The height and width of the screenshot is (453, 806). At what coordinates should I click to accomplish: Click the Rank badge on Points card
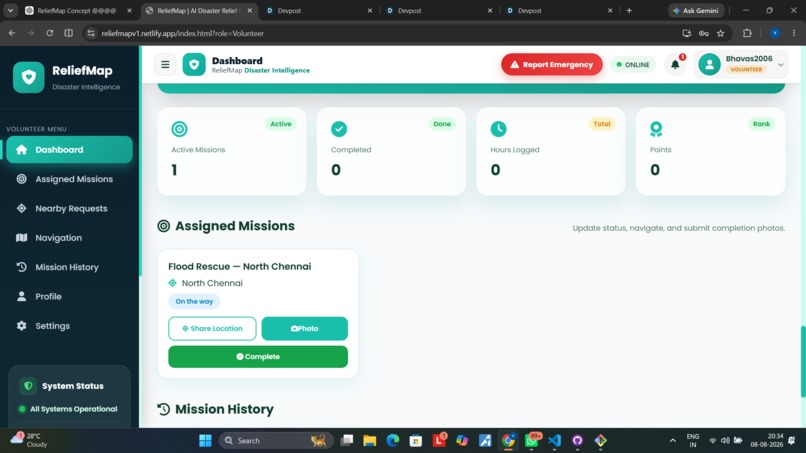pos(761,124)
